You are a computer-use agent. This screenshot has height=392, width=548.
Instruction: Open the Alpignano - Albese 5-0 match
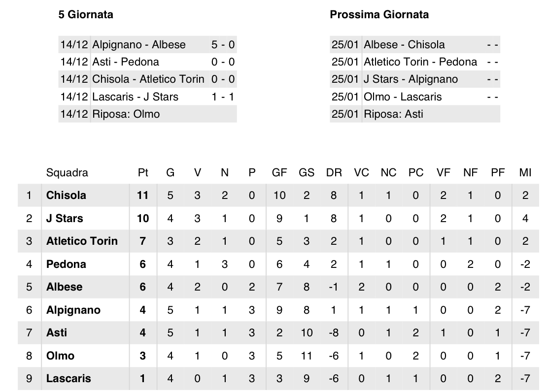[x=148, y=45]
